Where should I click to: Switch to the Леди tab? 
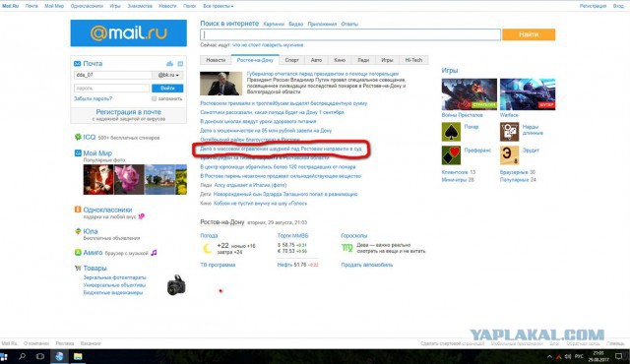point(363,60)
